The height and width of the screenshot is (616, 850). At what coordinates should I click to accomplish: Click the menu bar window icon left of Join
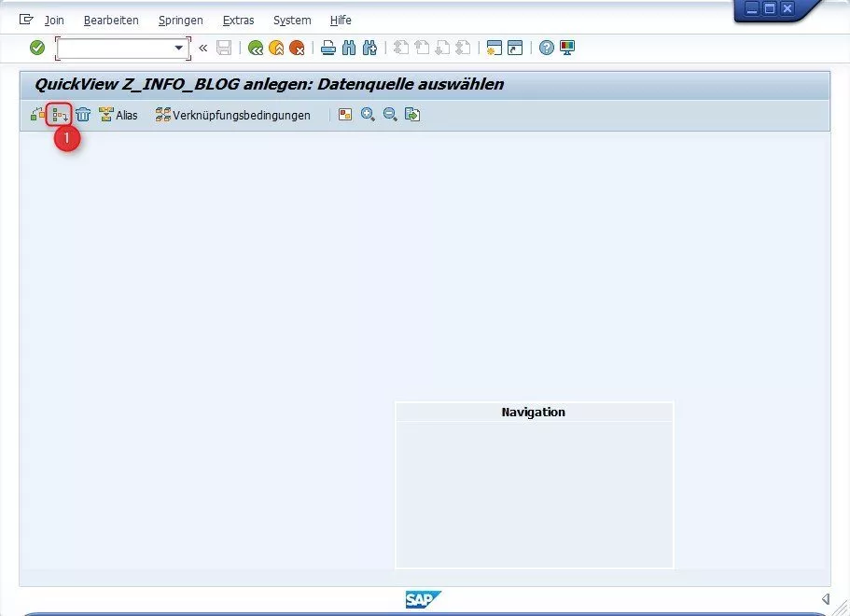click(26, 20)
